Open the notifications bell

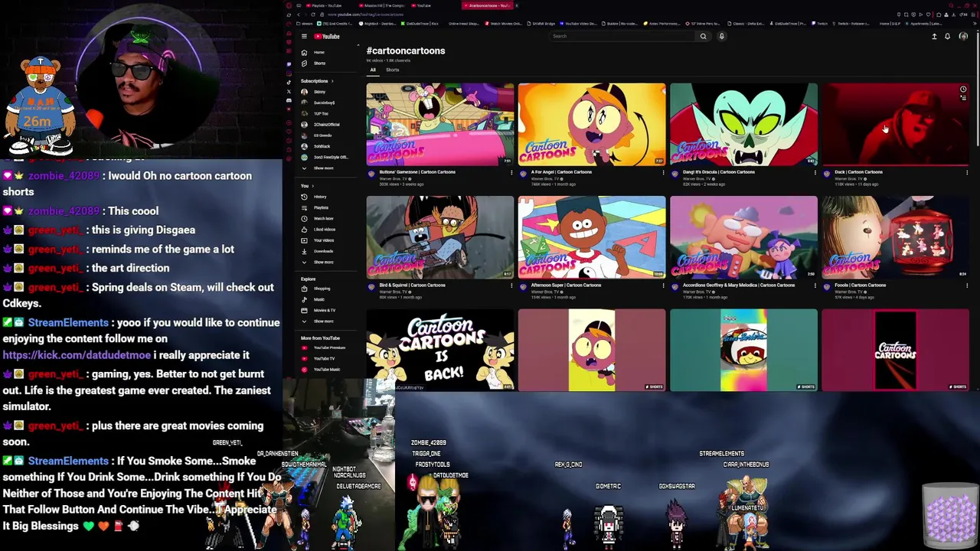tap(947, 37)
